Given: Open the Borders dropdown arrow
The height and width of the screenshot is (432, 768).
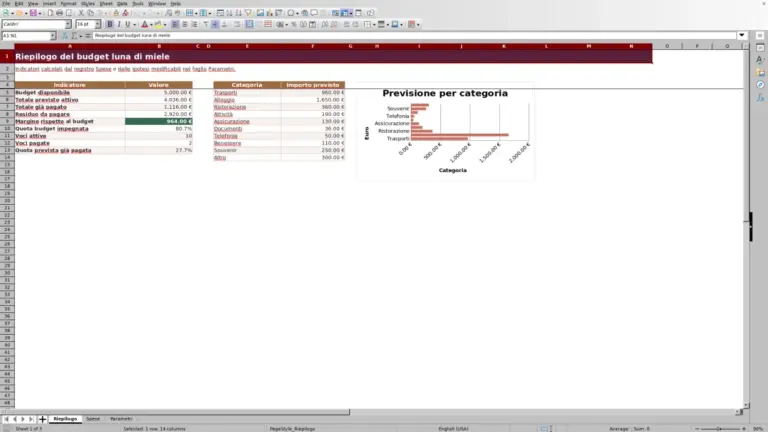Looking at the screenshot, I should tap(374, 24).
